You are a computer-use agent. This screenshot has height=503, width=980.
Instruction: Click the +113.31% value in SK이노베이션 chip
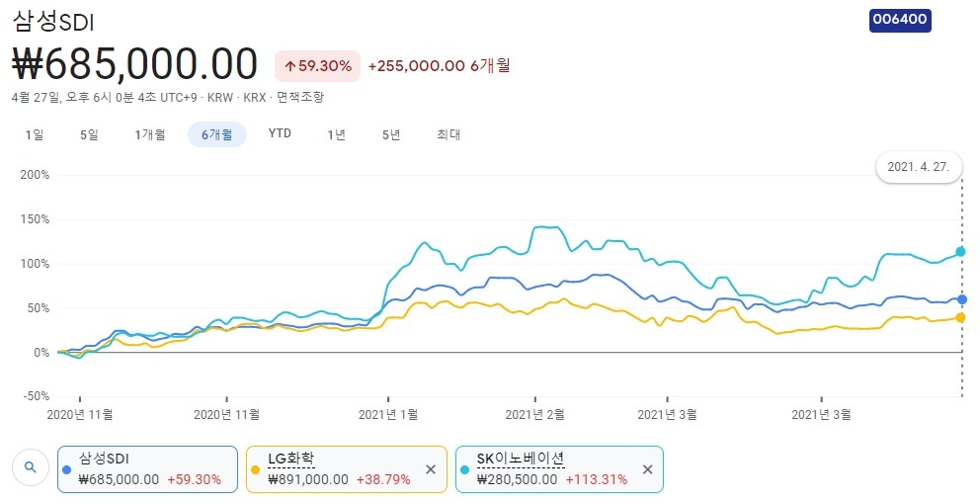pyautogui.click(x=597, y=479)
